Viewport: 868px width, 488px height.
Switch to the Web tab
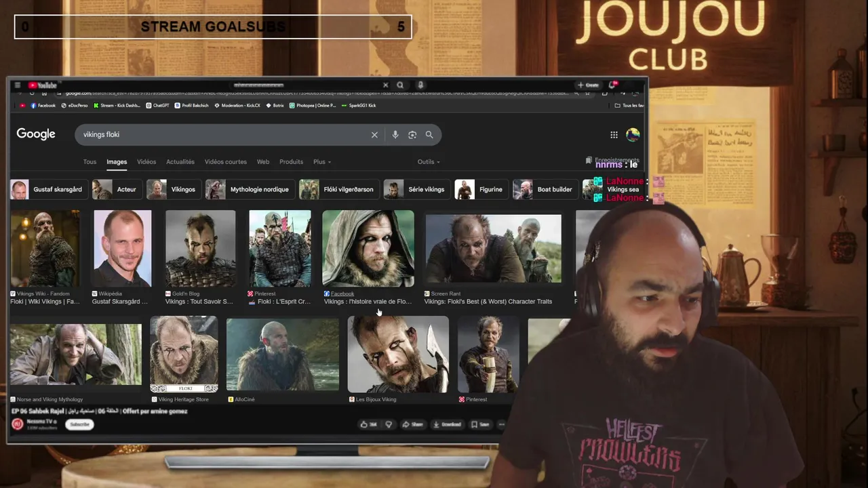[263, 162]
